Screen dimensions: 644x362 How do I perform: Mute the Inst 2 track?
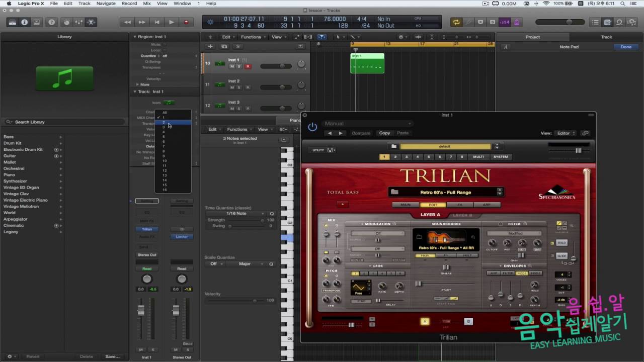click(232, 87)
